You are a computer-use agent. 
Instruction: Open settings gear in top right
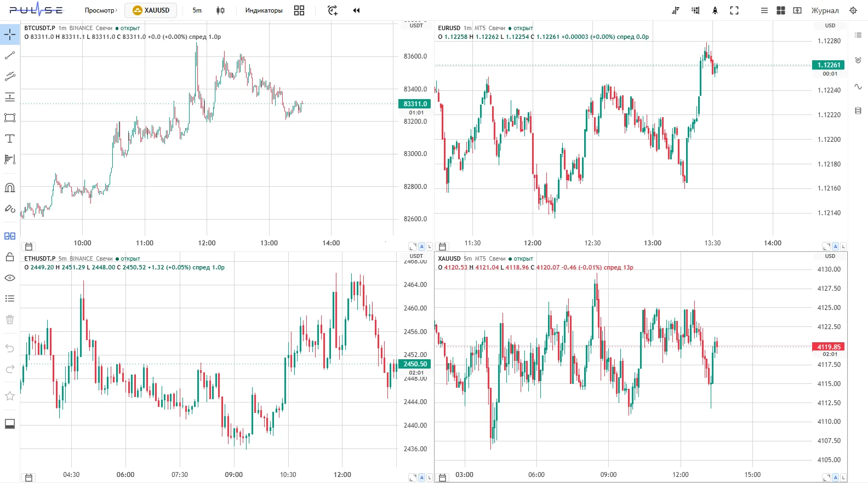pyautogui.click(x=853, y=10)
